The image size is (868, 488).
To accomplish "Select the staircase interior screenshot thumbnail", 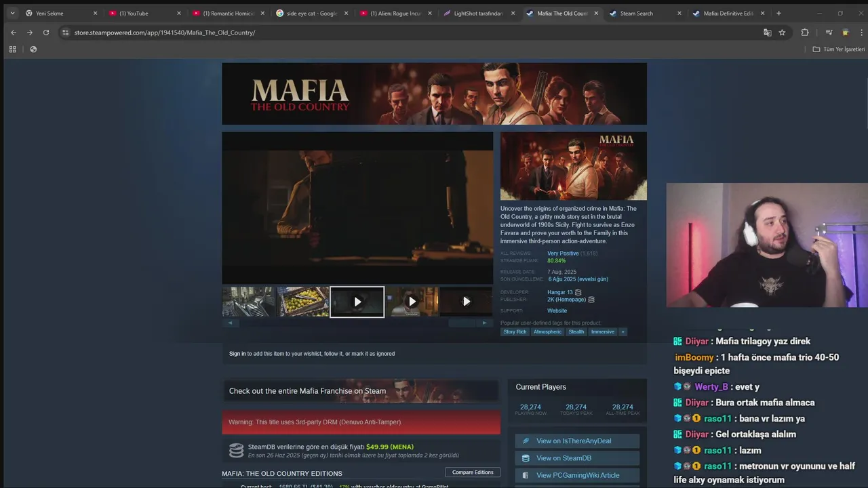I will [249, 302].
